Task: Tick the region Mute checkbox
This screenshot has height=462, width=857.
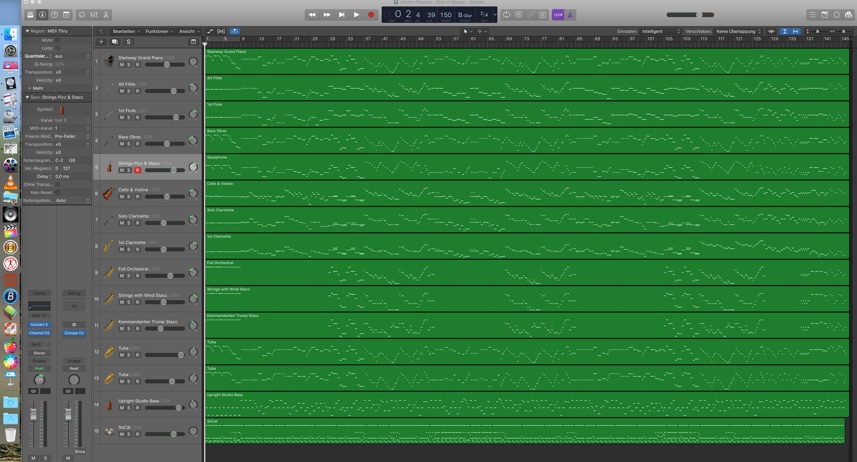Action: coord(57,40)
